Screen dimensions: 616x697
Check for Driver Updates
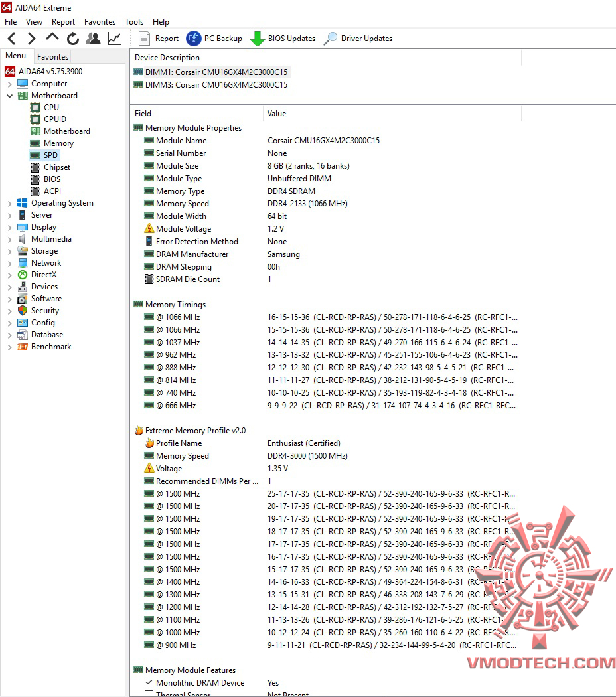coord(358,39)
